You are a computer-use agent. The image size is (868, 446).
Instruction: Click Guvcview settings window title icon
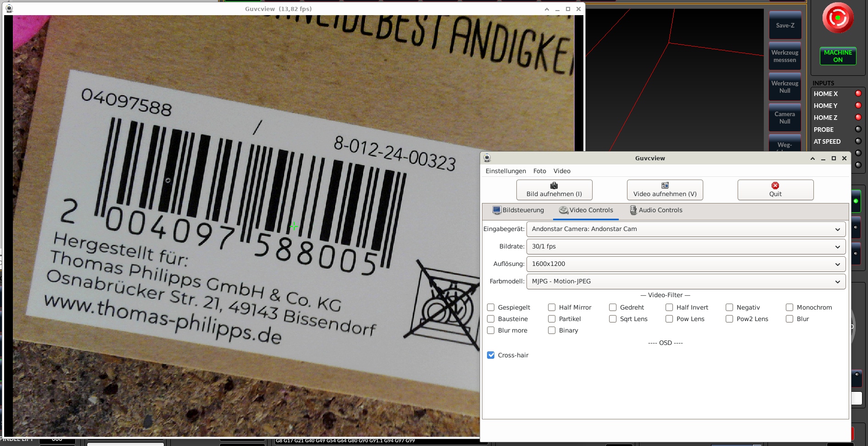(x=487, y=158)
